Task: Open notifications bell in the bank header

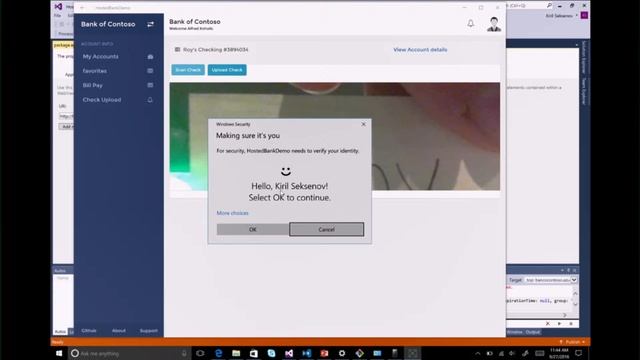Action: (471, 24)
